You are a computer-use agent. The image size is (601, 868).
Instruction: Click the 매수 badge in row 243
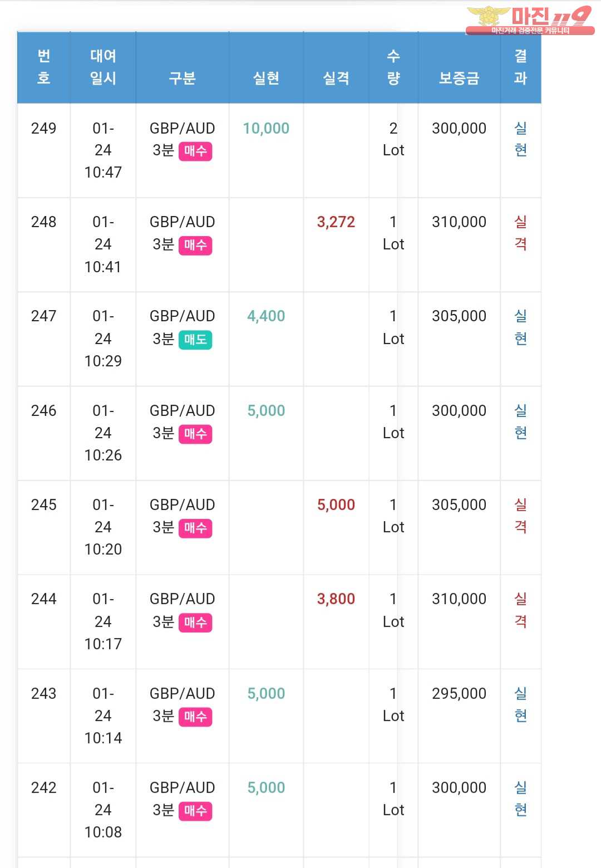(195, 717)
